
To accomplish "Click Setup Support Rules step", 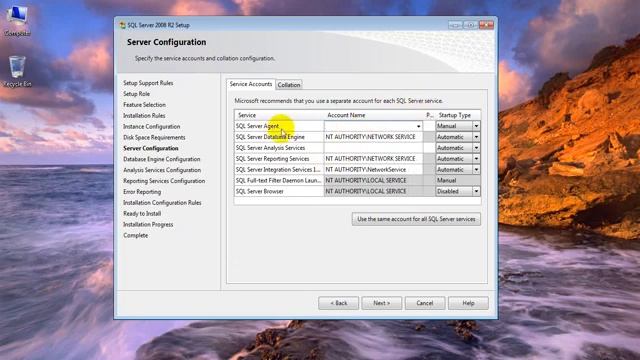I will pyautogui.click(x=148, y=83).
